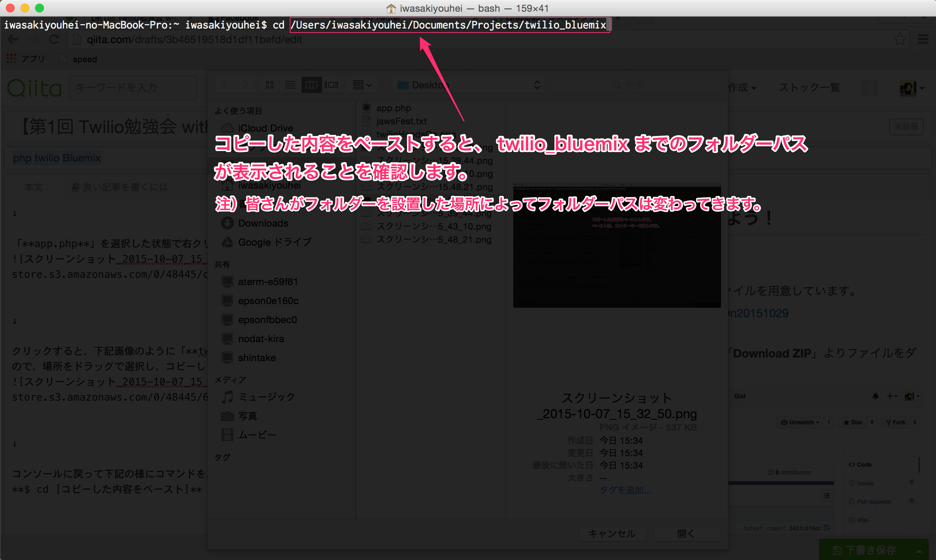Click Star button in GitHub preview
Image resolution: width=936 pixels, height=560 pixels.
(x=853, y=422)
